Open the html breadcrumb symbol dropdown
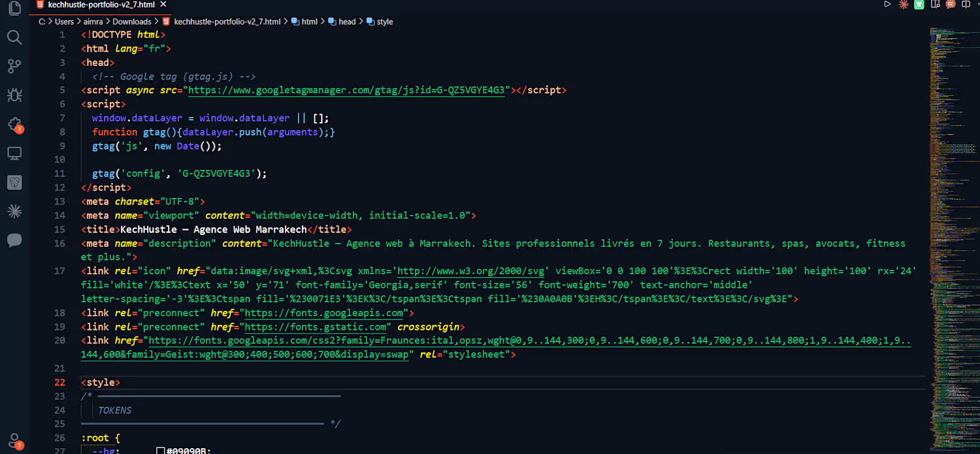980x454 pixels. tap(309, 22)
